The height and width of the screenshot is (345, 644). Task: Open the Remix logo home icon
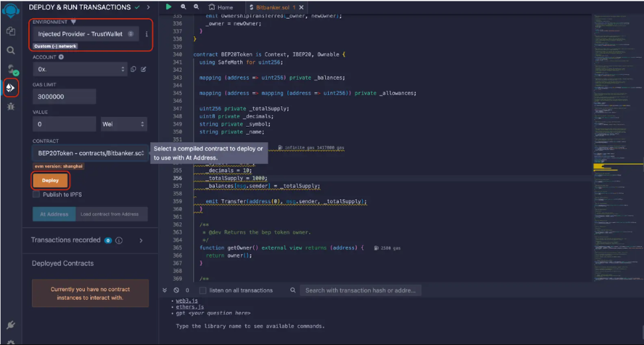coord(11,10)
